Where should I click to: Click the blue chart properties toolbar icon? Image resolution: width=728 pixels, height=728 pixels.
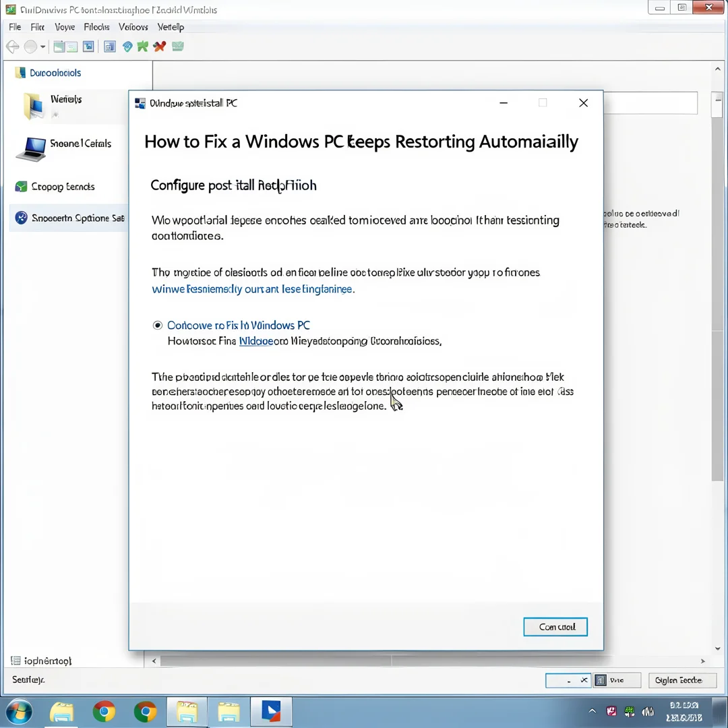coord(110,47)
